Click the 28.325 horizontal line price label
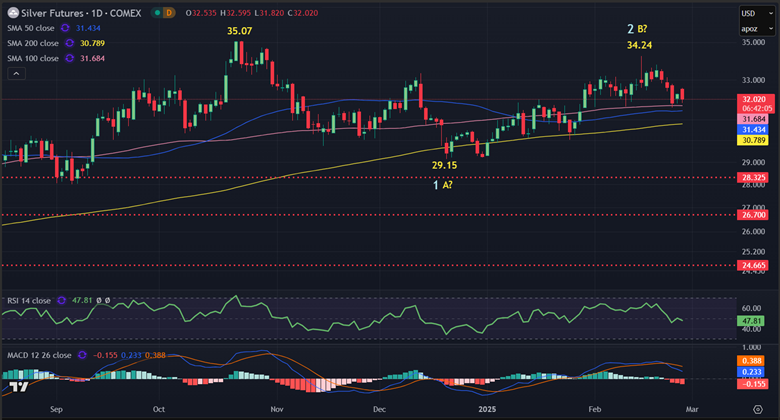Screen dimensions: 780x420 pyautogui.click(x=753, y=178)
